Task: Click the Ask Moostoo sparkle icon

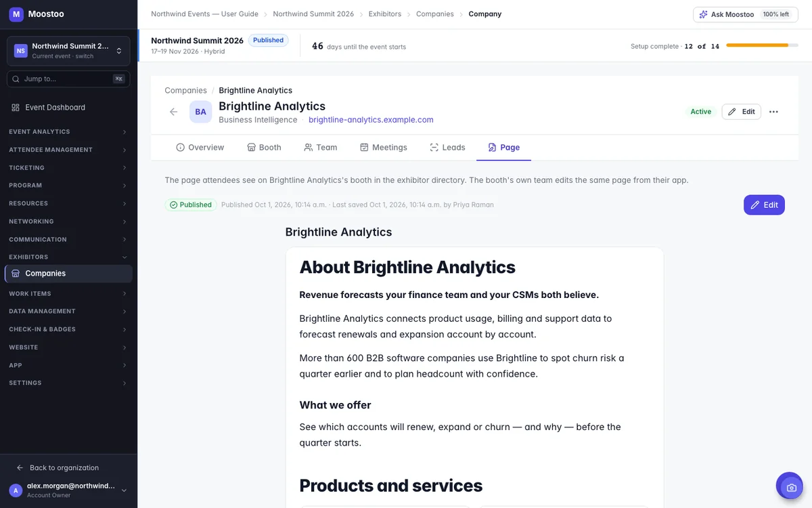Action: [x=704, y=14]
